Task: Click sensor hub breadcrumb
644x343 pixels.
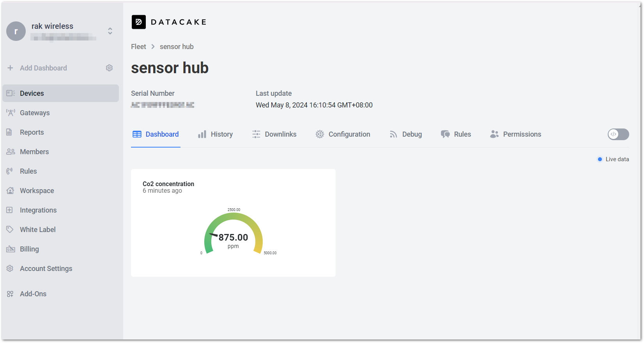Action: pyautogui.click(x=177, y=47)
